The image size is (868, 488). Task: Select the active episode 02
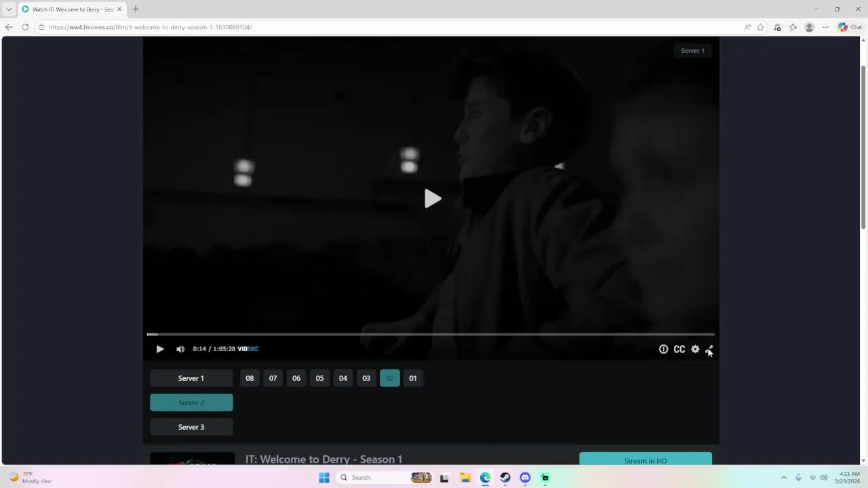[390, 378]
